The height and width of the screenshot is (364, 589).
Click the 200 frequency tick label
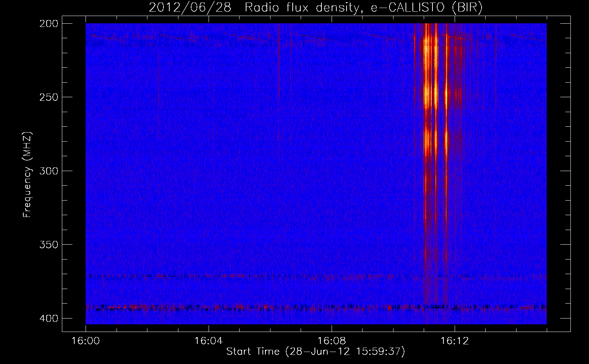[x=48, y=24]
